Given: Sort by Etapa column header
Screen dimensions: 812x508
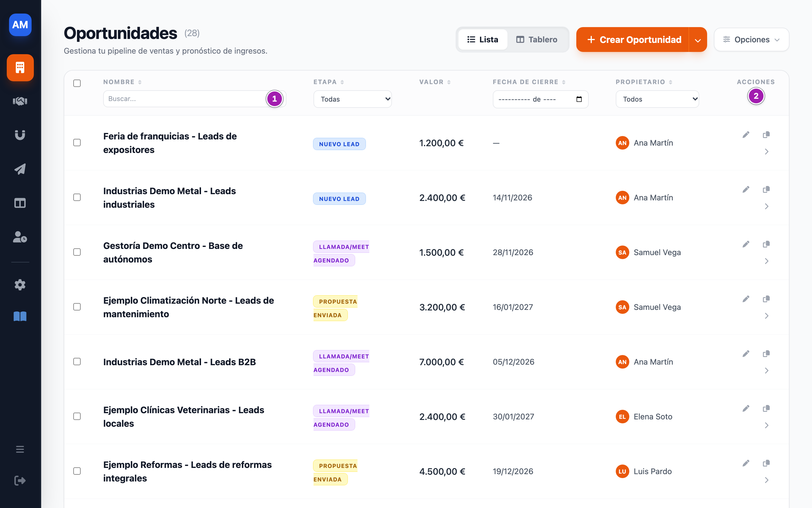Looking at the screenshot, I should click(x=328, y=82).
